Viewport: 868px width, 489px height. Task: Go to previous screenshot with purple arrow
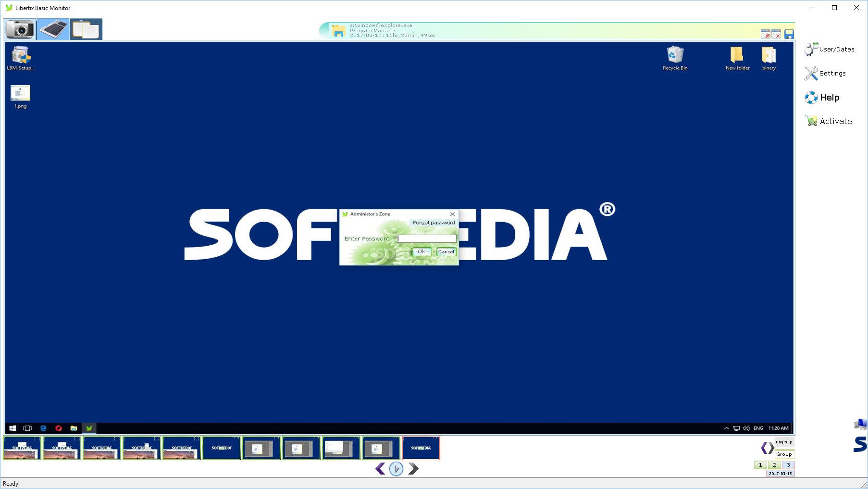pos(380,468)
